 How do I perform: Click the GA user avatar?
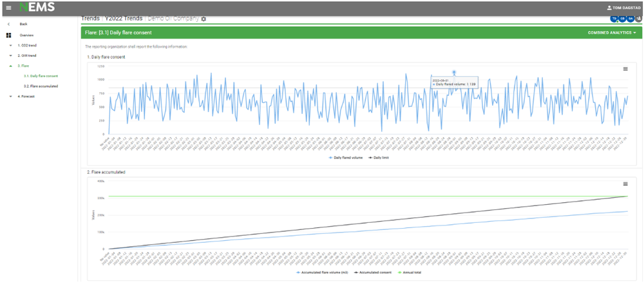pos(630,19)
